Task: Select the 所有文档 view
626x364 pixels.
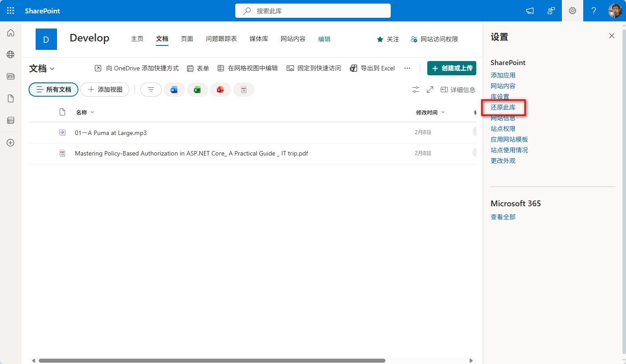Action: click(x=53, y=90)
